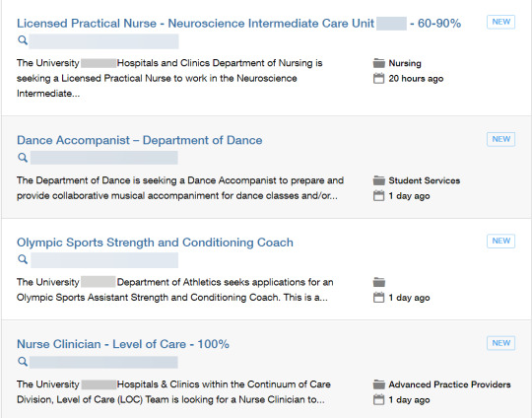Click the NEW badge on Olympic Sports Coach
Screen dimensions: 532x418
point(500,241)
